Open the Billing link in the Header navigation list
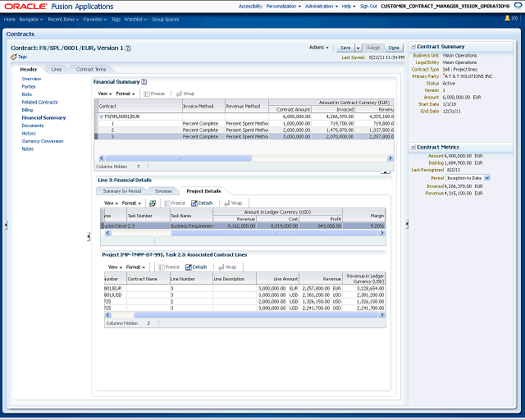The width and height of the screenshot is (525, 420). (27, 110)
